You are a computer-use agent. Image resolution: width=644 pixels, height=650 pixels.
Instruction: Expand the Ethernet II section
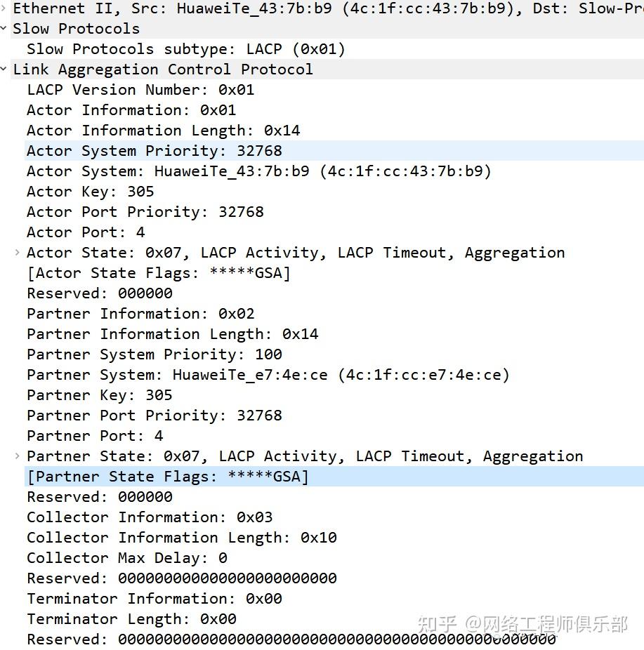4,8
